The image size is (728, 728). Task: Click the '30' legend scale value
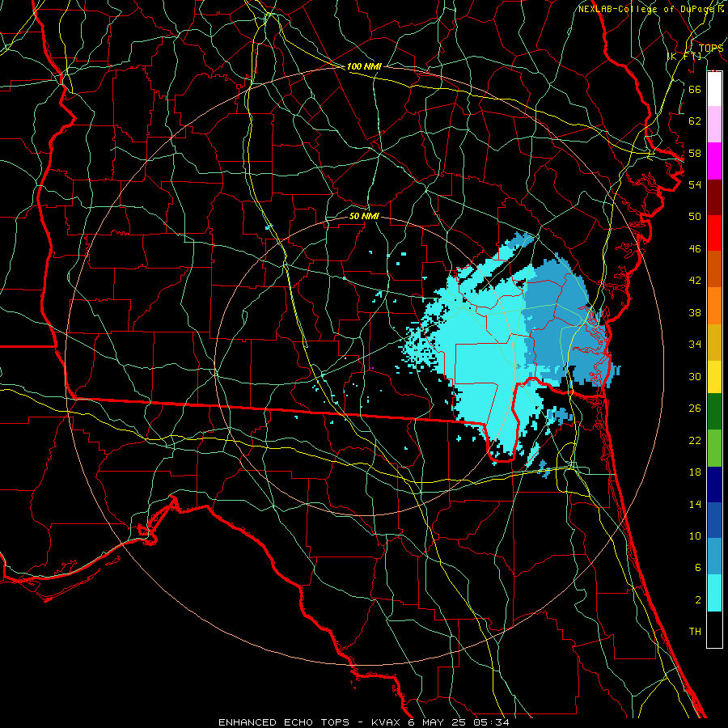coord(695,376)
